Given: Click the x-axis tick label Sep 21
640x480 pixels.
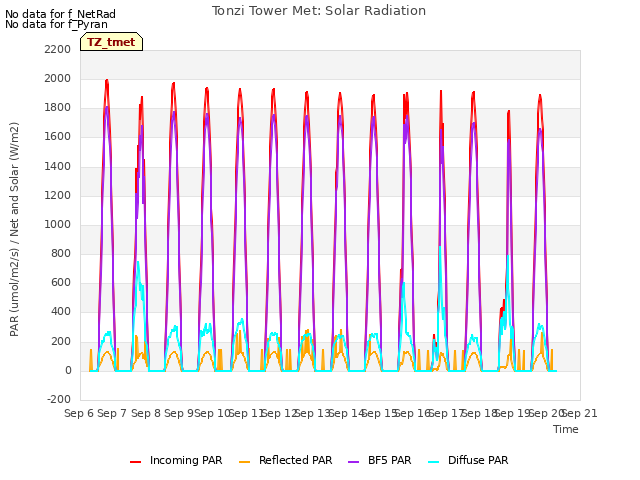Looking at the screenshot, I should pyautogui.click(x=580, y=413).
